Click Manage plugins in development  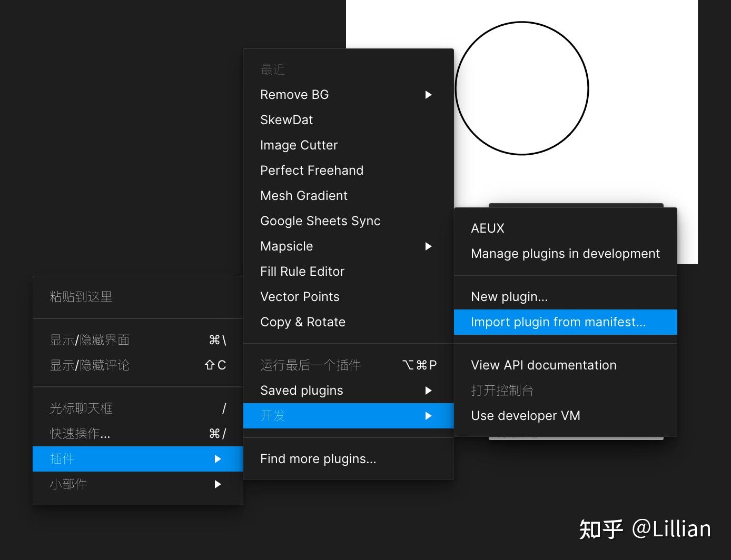point(565,253)
